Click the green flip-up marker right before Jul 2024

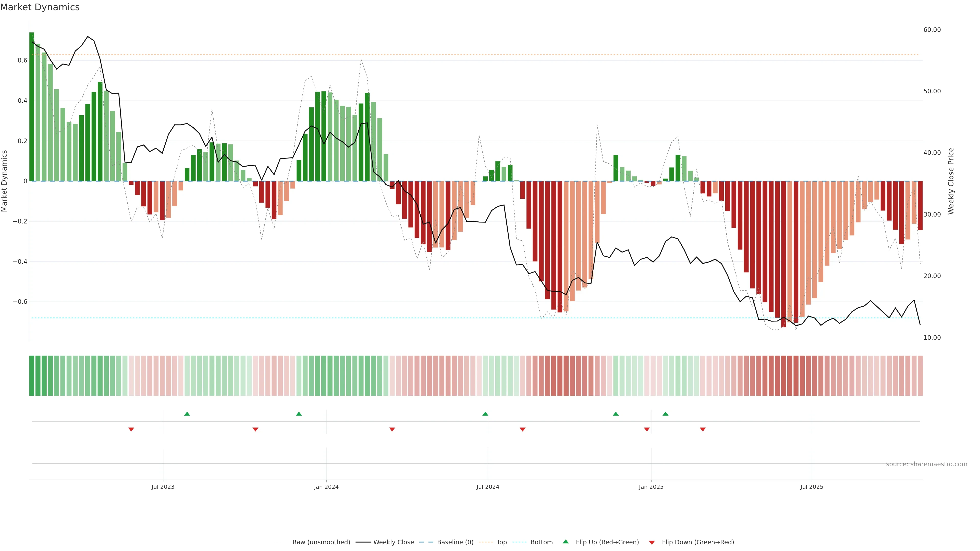pyautogui.click(x=485, y=414)
